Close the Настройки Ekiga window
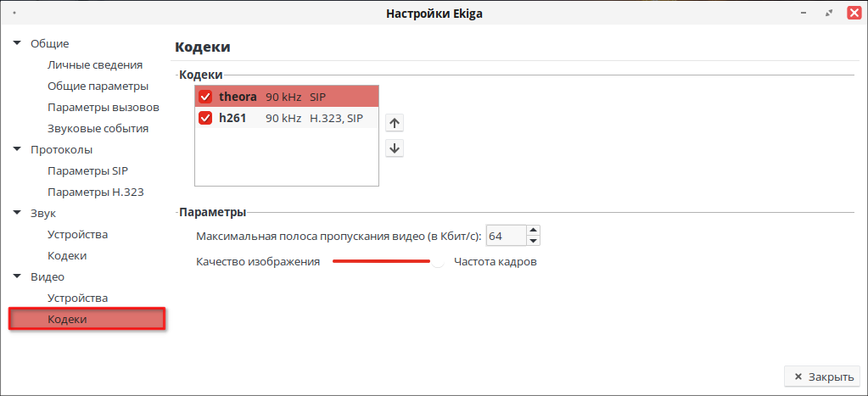868x396 pixels. tap(854, 14)
